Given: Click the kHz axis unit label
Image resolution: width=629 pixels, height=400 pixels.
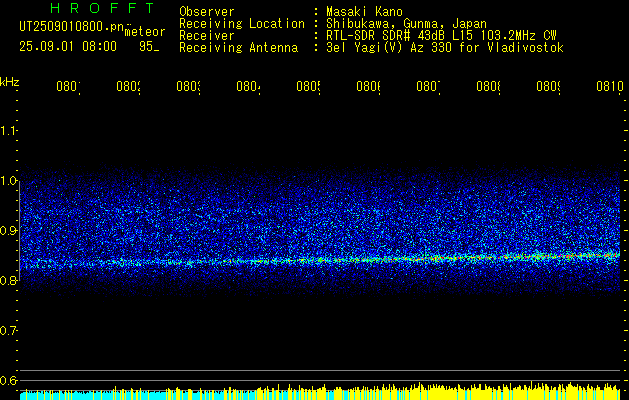Looking at the screenshot, I should 9,82.
